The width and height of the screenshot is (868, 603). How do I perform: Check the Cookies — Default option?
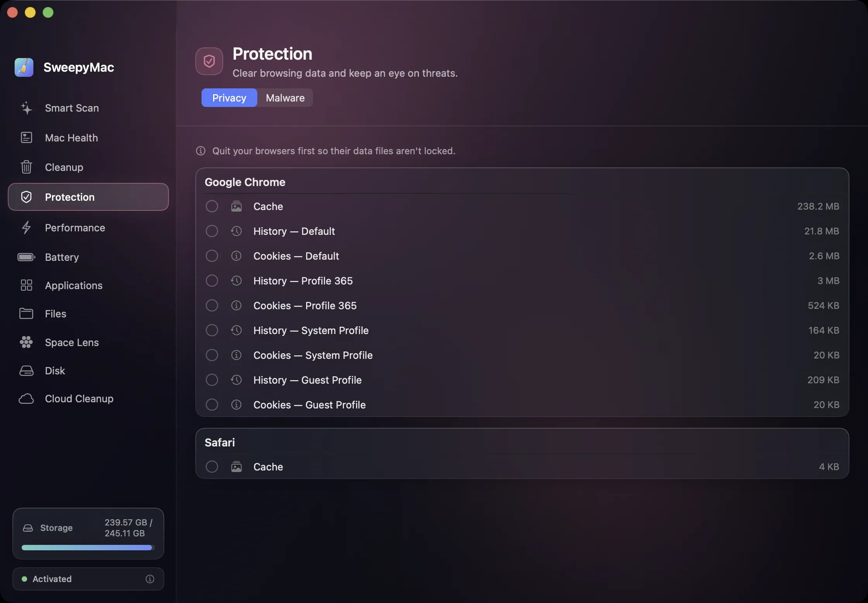[x=212, y=256]
